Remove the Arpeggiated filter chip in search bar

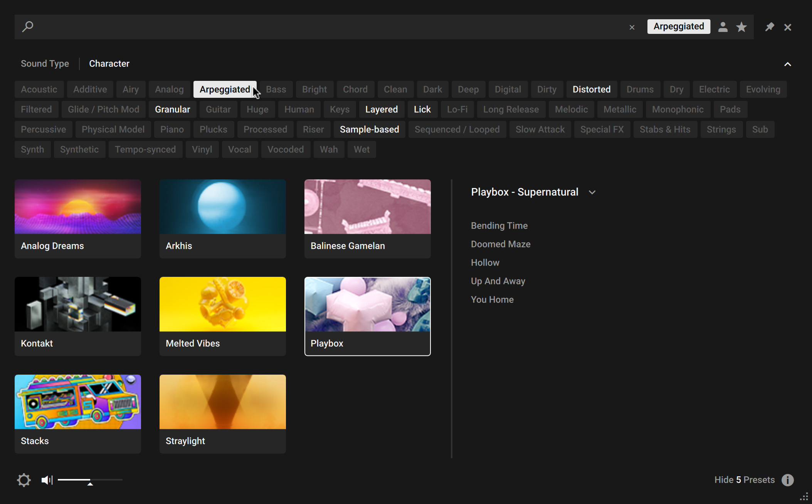pos(678,27)
